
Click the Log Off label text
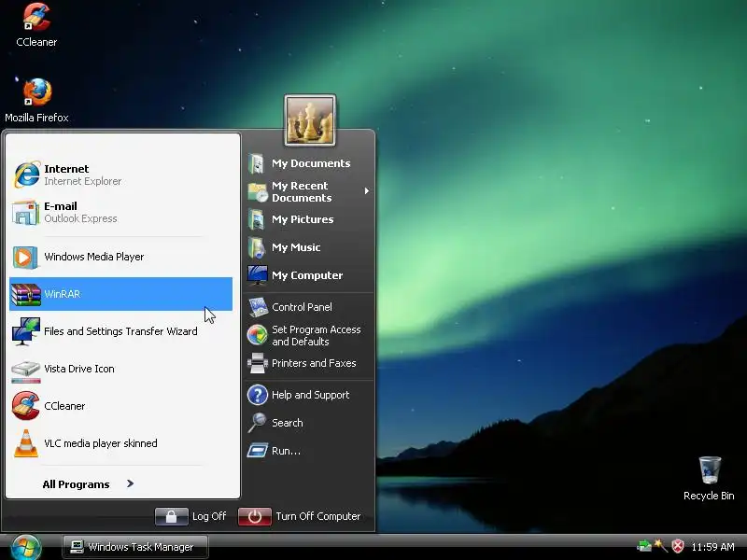209,516
